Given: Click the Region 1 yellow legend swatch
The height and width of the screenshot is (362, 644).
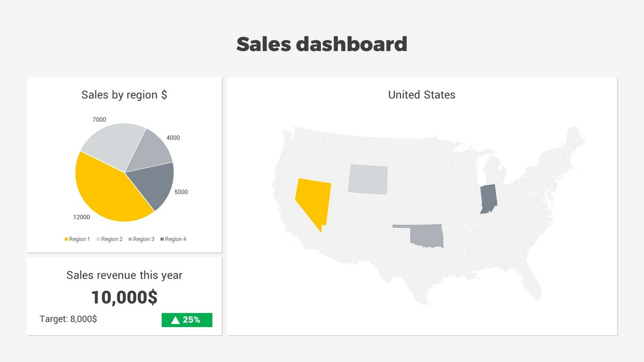Looking at the screenshot, I should pos(67,239).
